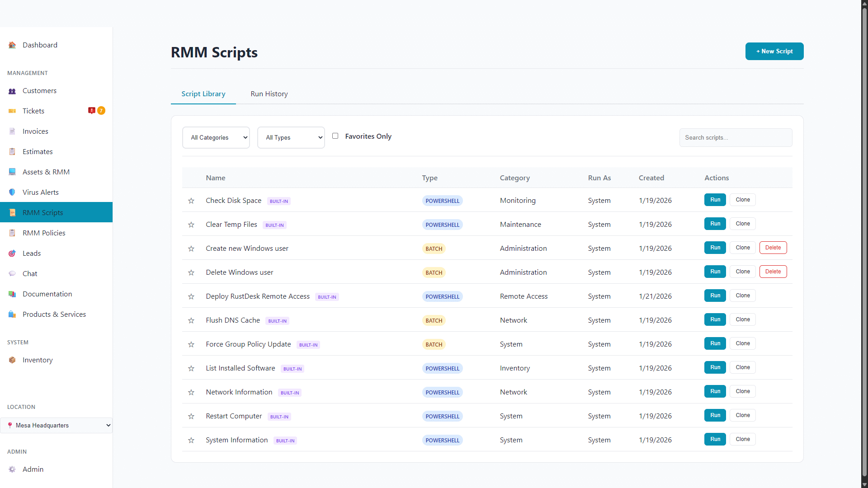Star the System Information script

click(x=191, y=440)
